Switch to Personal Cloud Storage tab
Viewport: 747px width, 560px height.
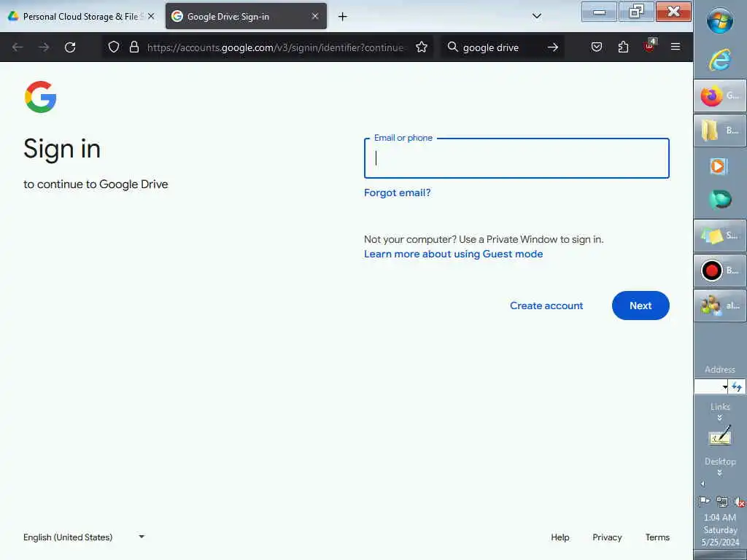(82, 16)
